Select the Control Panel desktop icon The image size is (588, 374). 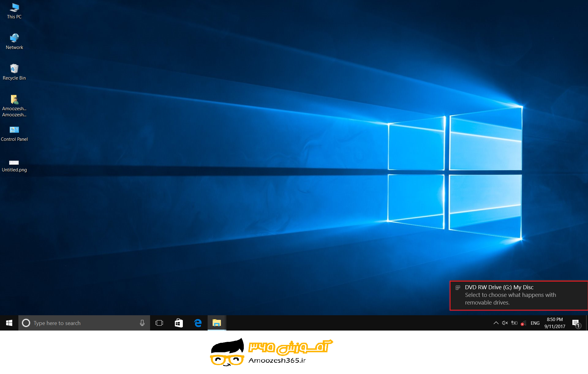click(14, 134)
